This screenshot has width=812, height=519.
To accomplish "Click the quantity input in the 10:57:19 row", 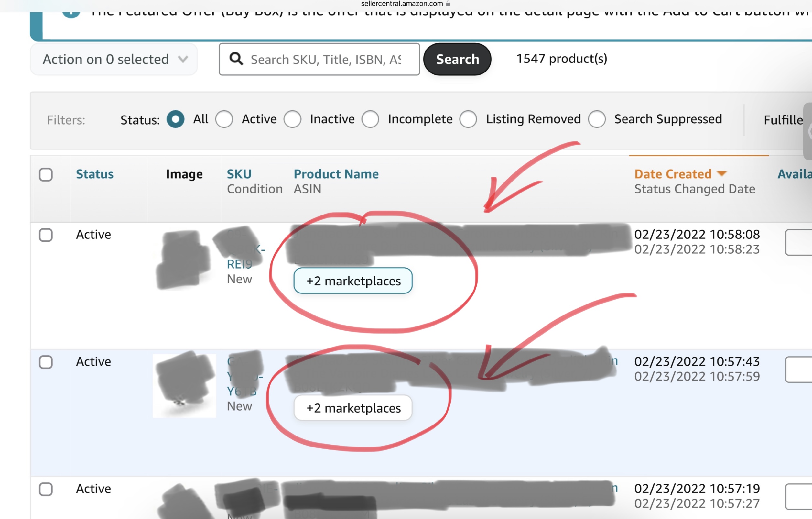I will (798, 497).
